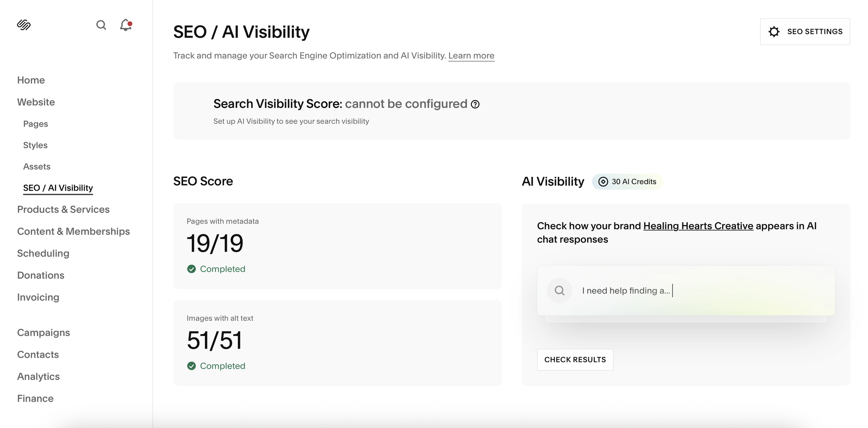Open Campaigns in the sidebar
This screenshot has height=428, width=868.
(43, 333)
